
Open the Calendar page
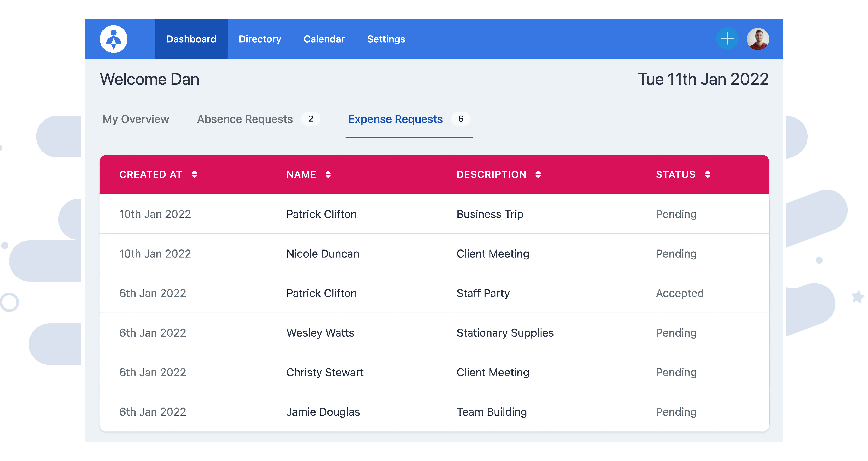click(x=324, y=39)
